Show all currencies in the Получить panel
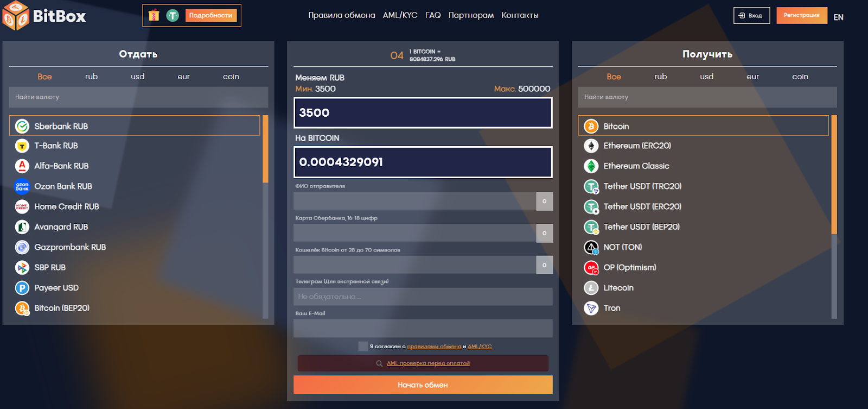The image size is (868, 409). pos(614,77)
